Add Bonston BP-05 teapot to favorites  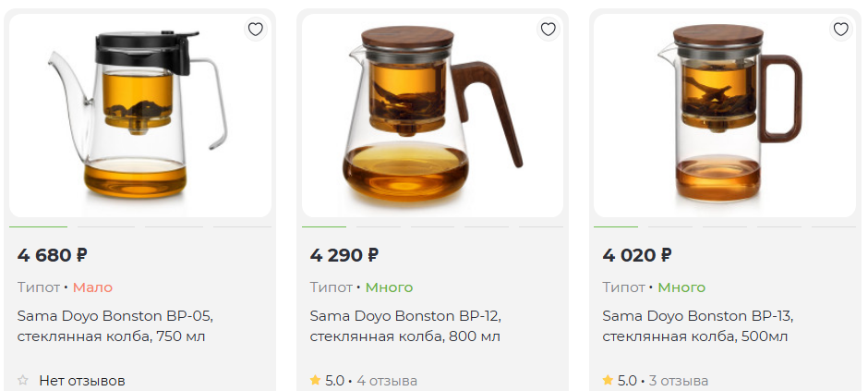point(256,30)
